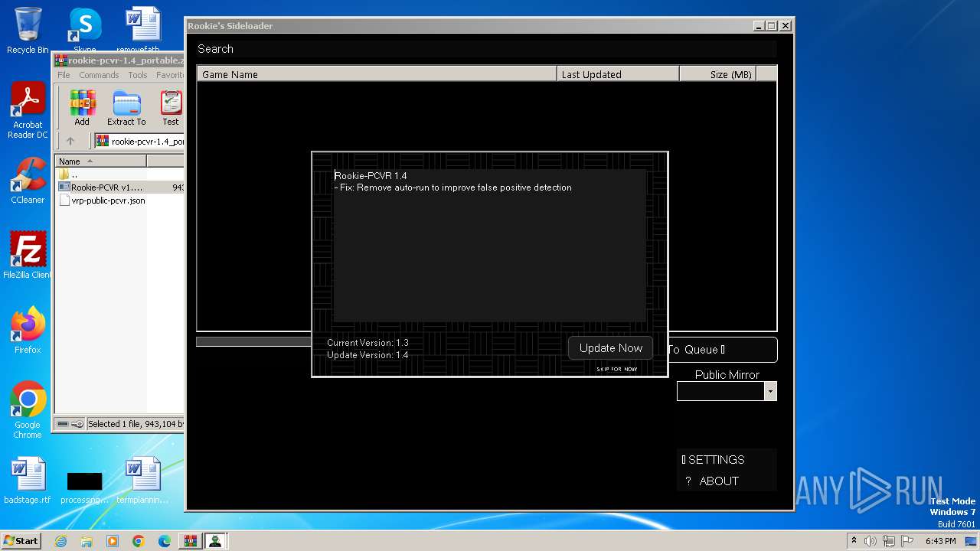Open badstage.rtf desktop file

point(28,481)
